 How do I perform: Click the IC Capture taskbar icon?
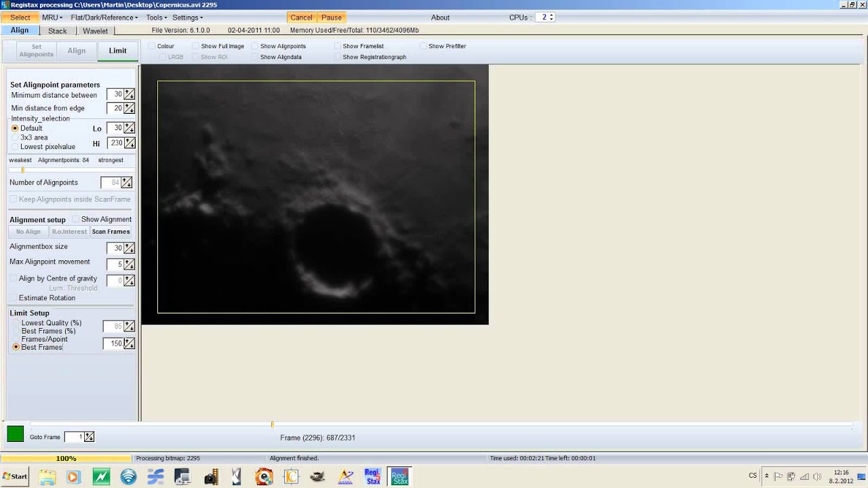[x=291, y=476]
